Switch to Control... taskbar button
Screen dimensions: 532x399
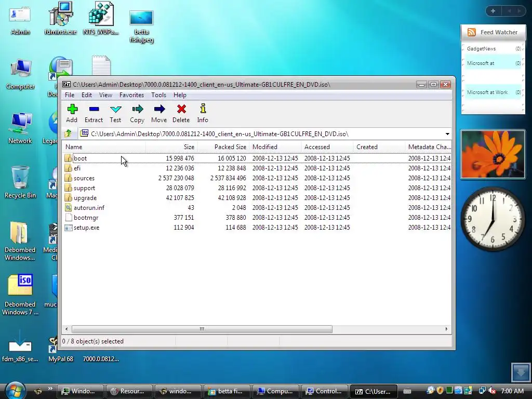[324, 391]
